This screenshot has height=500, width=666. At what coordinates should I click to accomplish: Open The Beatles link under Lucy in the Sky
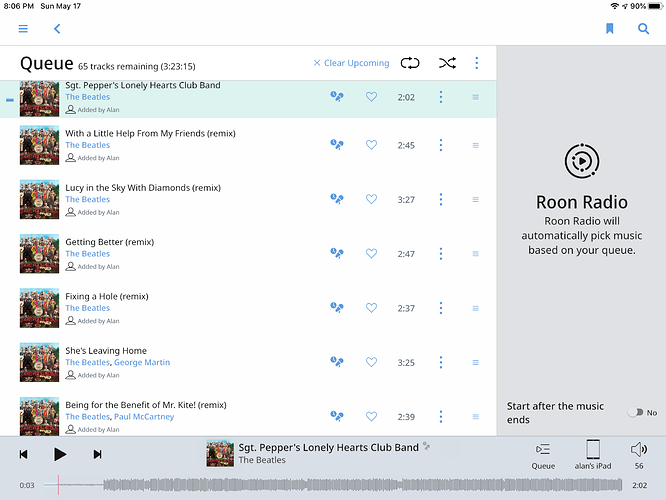pos(87,199)
